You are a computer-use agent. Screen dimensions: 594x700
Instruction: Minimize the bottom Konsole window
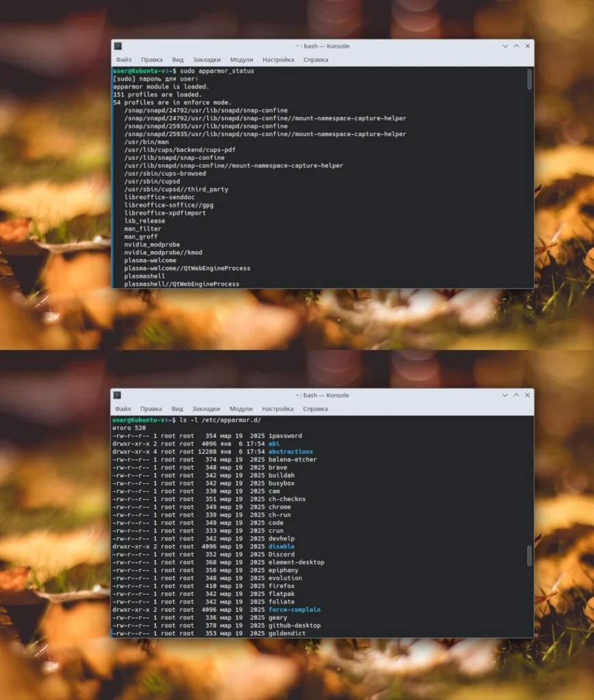point(505,395)
